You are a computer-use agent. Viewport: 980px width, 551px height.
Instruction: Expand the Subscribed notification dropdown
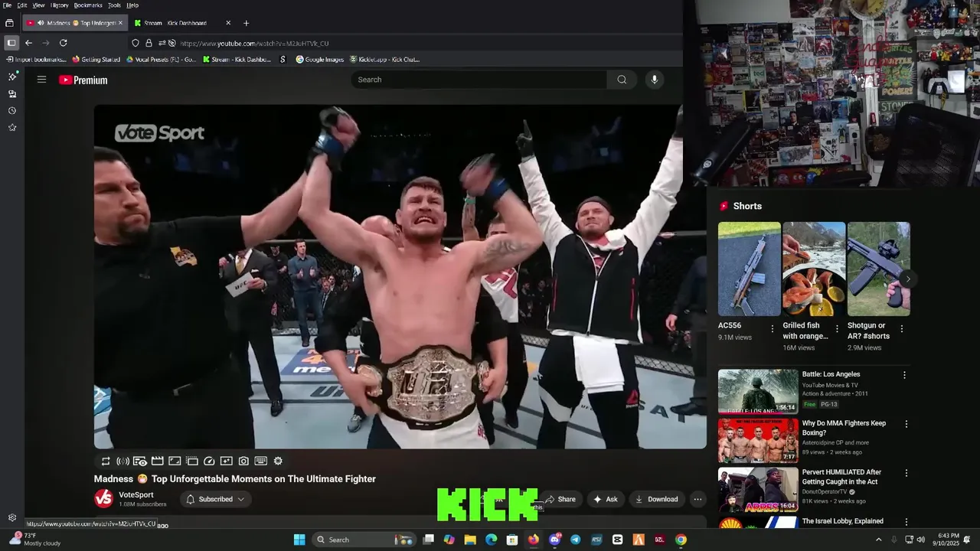tap(215, 499)
